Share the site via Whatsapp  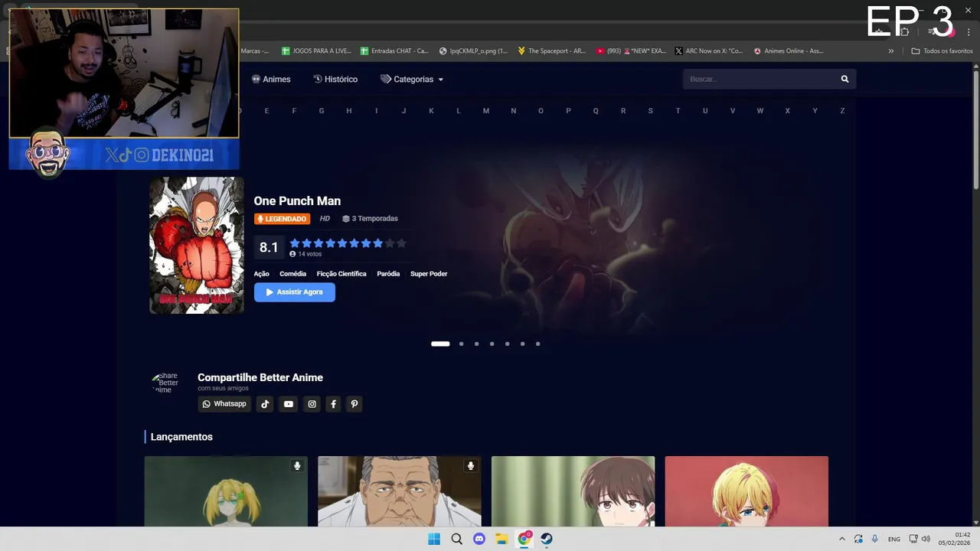(224, 404)
